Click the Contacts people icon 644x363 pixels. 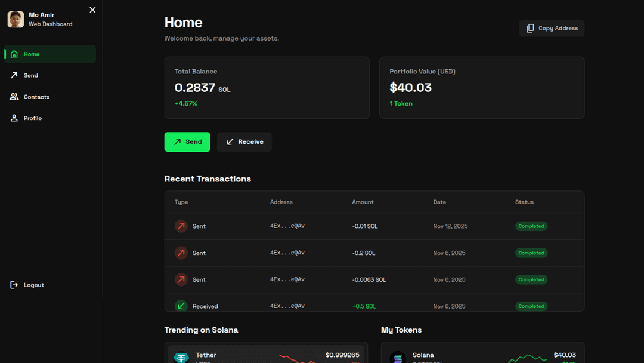coord(14,96)
